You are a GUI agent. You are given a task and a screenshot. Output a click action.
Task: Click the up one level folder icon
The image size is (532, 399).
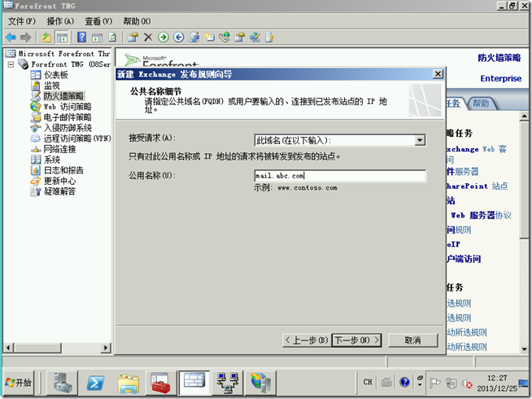tap(46, 37)
